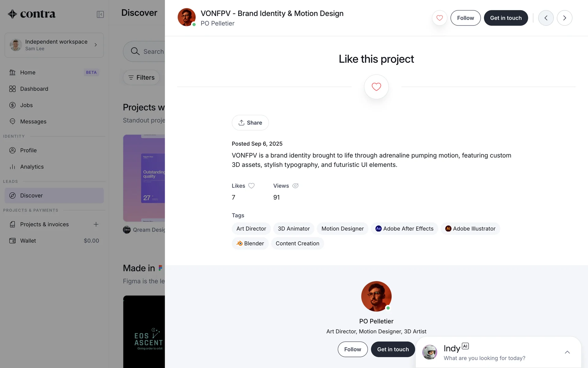Collapse the left sidebar panel icon
The width and height of the screenshot is (588, 368).
point(100,14)
